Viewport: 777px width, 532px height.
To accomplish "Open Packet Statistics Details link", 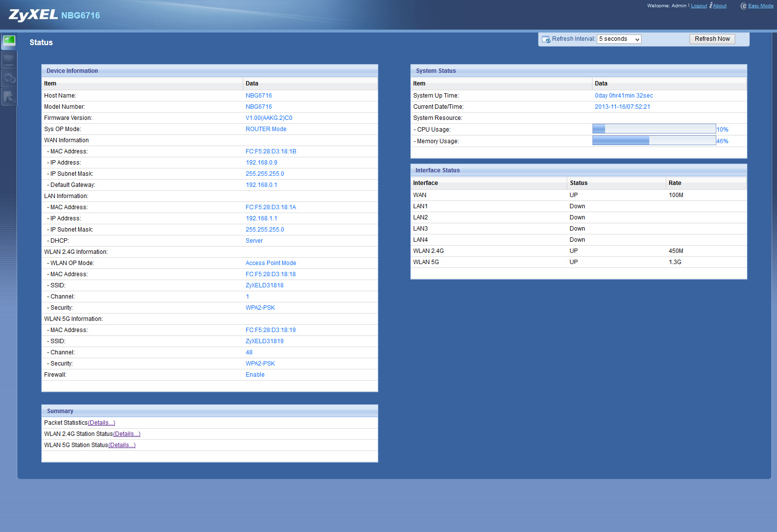I will click(x=101, y=423).
